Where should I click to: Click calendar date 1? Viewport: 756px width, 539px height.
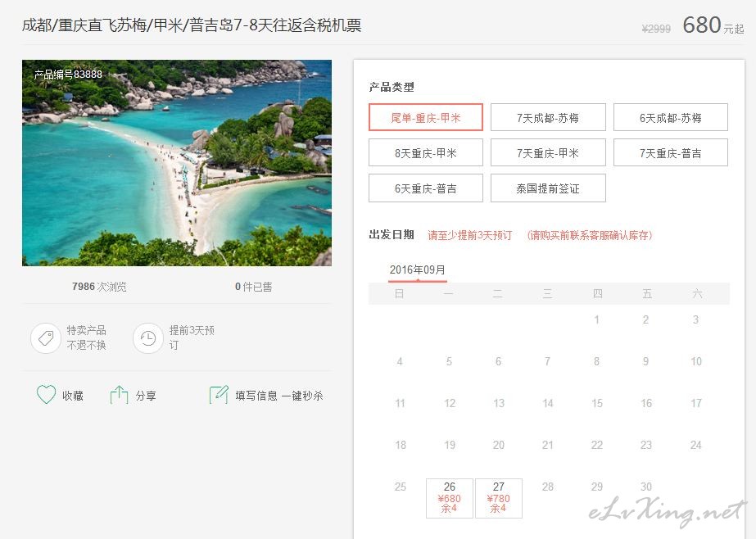coord(597,319)
